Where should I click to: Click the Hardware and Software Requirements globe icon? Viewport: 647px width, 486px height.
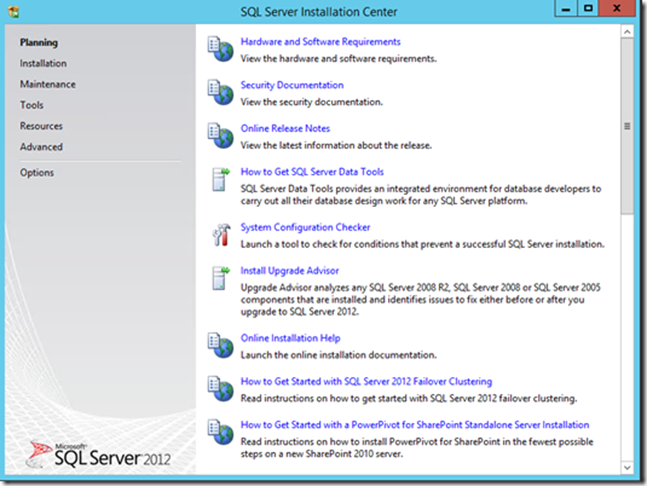(220, 49)
